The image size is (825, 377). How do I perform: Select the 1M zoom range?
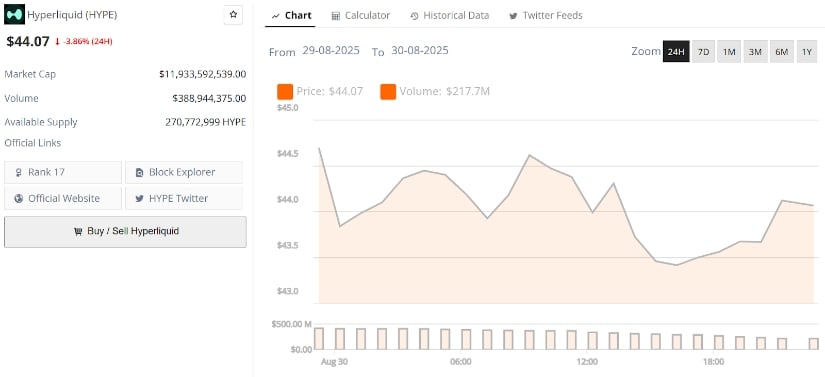coord(729,52)
